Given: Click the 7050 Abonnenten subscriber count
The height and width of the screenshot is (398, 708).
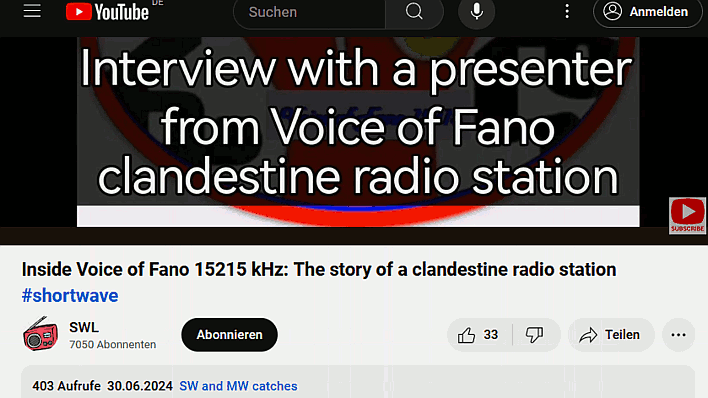Looking at the screenshot, I should pos(112,345).
